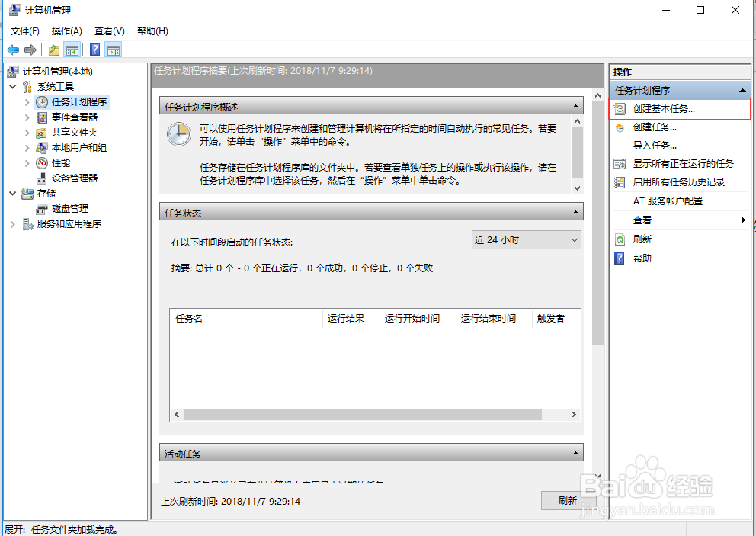
Task: Click the green 刷新 icon in actions pane
Action: 620,239
